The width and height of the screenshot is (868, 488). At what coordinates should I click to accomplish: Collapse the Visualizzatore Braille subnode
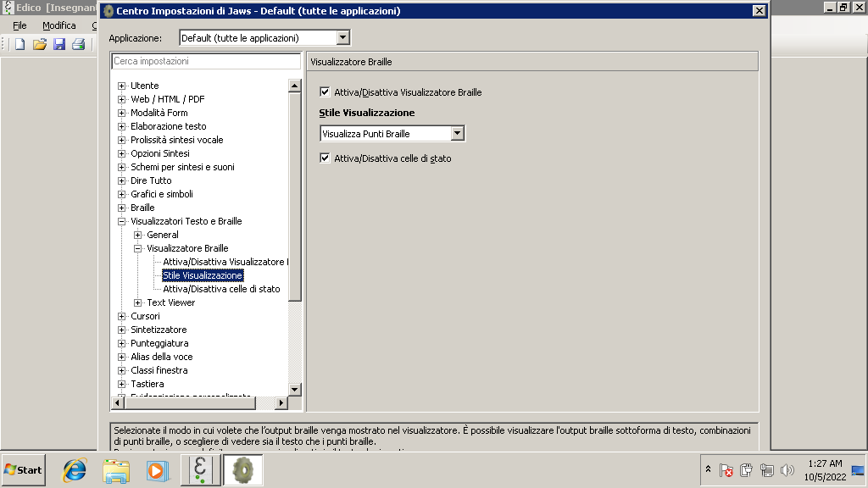138,248
